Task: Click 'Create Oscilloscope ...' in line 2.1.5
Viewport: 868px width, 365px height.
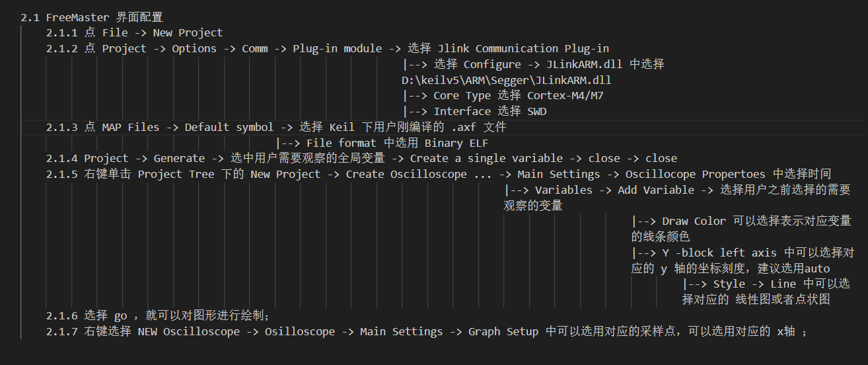Action: click(x=419, y=175)
